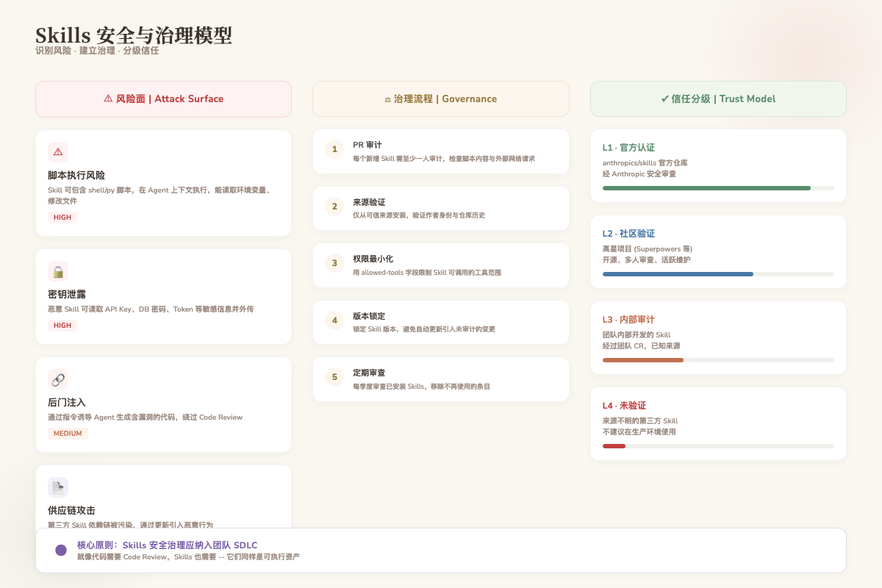Click the subtitle 识别风险 · 建立治理 · 分级信任
882x588 pixels.
(97, 51)
